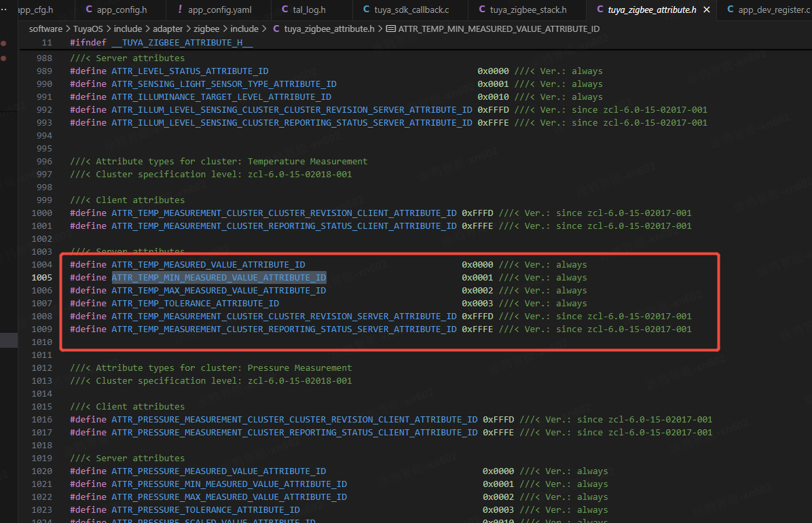Switch to the app_config.h tab
Screen dimensions: 812x523
coord(122,10)
